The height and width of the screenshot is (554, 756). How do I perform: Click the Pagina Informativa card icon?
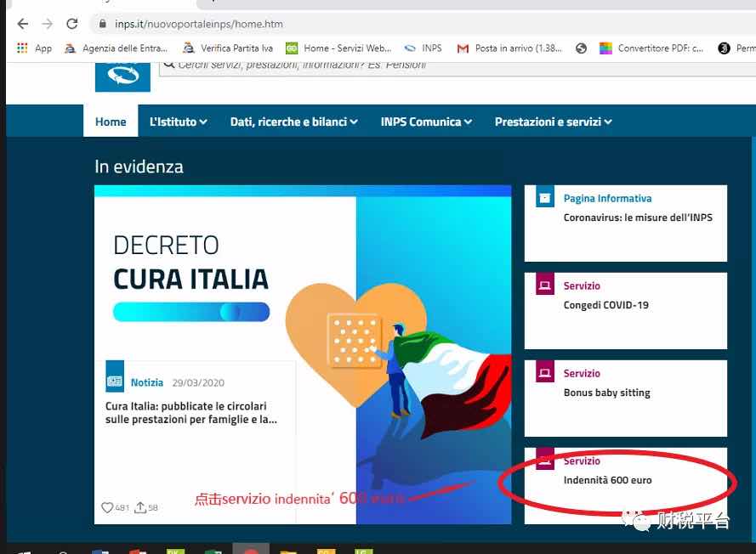click(545, 196)
